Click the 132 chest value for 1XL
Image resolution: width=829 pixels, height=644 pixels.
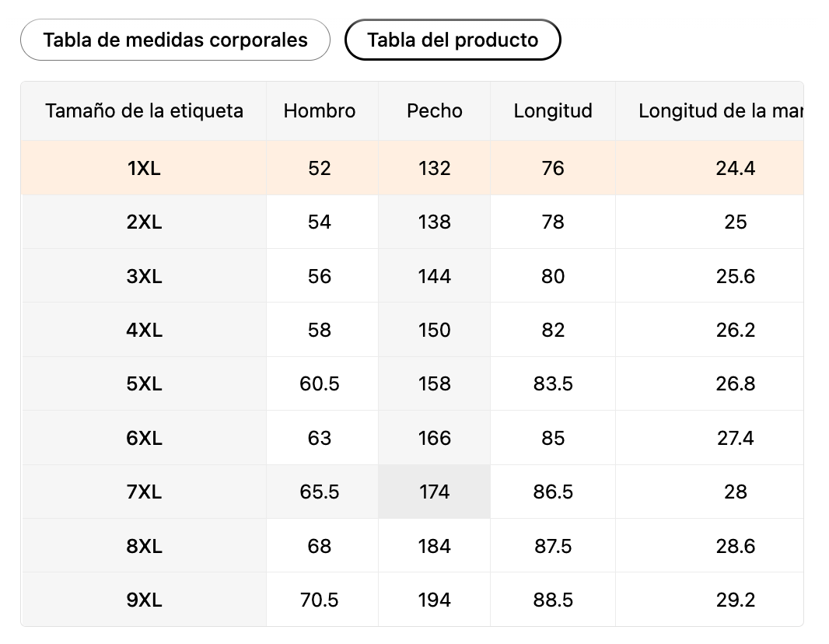(x=434, y=168)
